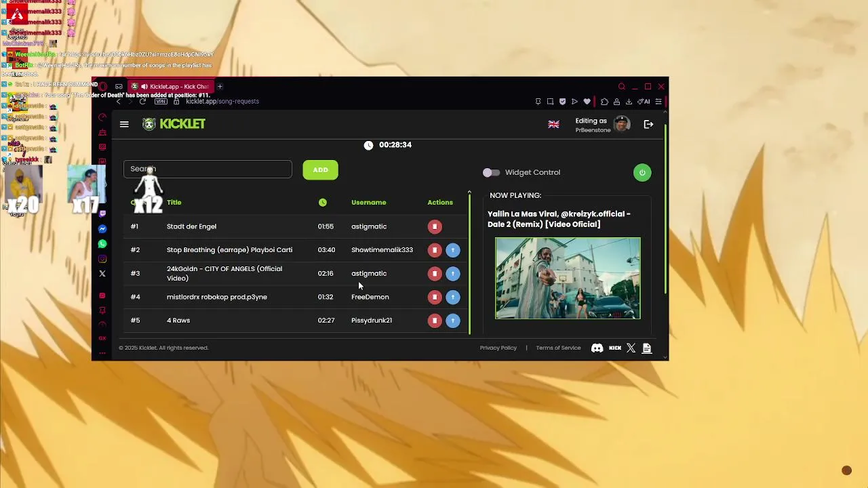
Task: Open the Discord icon in footer
Action: click(597, 348)
